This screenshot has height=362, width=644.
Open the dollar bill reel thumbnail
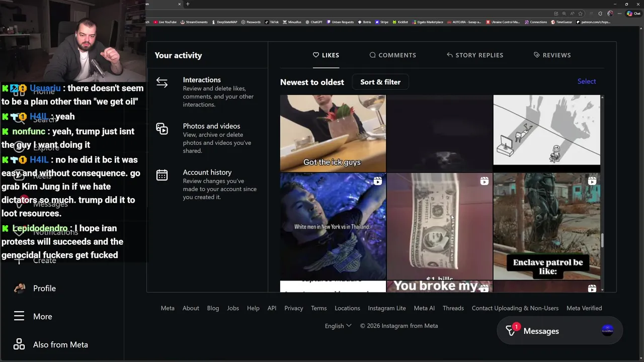440,226
